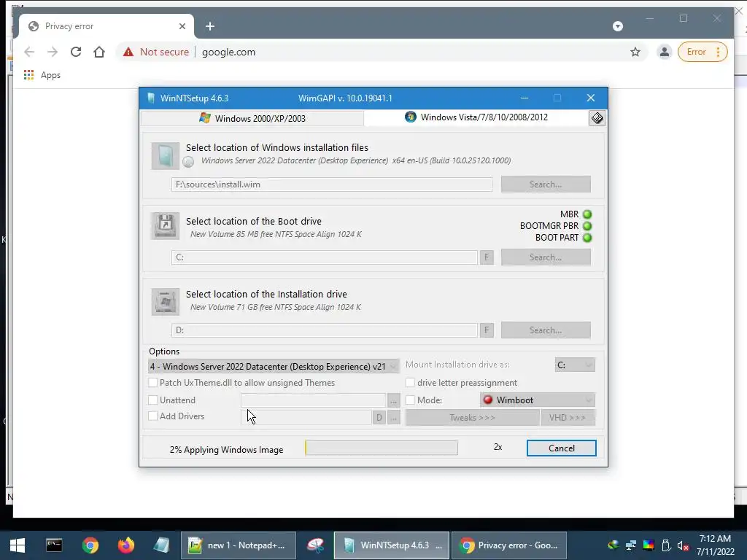This screenshot has width=747, height=560.
Task: Click F format button for Installation drive
Action: tap(487, 330)
